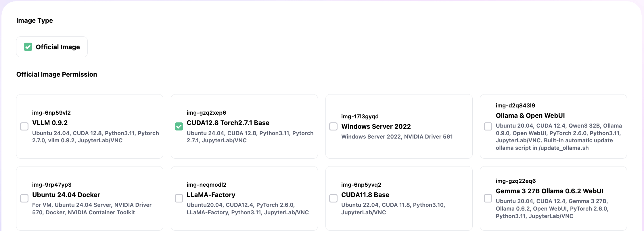Enable the LLaMA-Factory image checkbox

point(179,198)
